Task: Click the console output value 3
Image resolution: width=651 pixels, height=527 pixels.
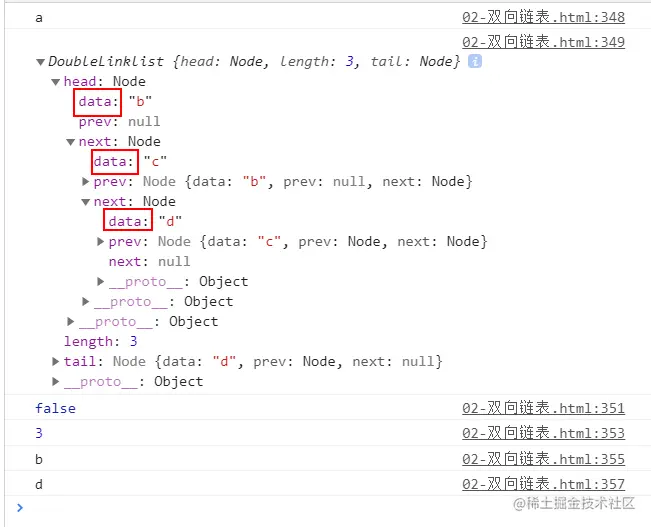Action: 39,433
